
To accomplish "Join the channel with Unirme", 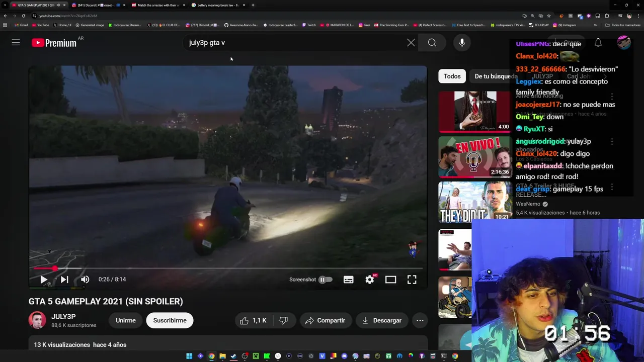I will [126, 320].
